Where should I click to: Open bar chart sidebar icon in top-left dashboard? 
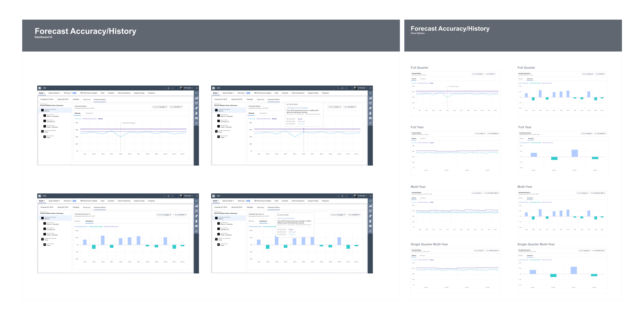tap(197, 98)
